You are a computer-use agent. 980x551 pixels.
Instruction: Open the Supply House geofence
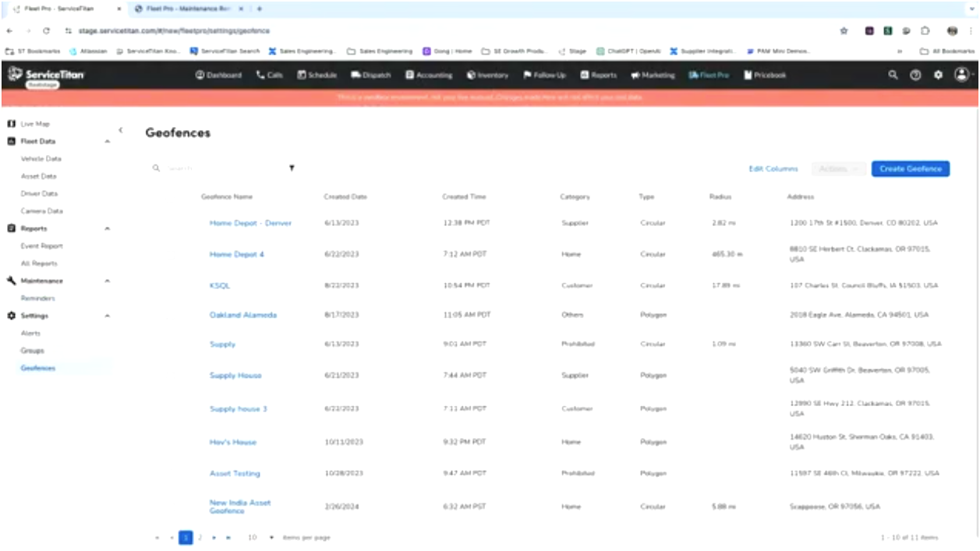(x=235, y=376)
